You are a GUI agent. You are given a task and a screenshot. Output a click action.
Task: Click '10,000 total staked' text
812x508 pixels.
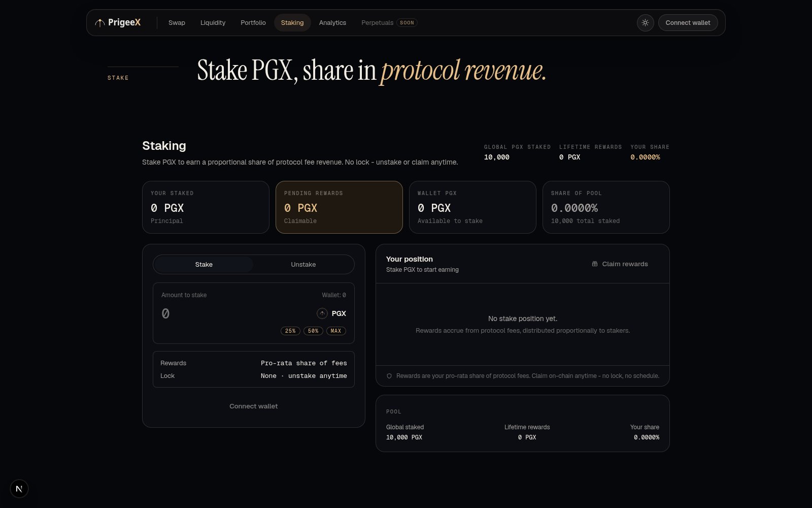coord(585,221)
